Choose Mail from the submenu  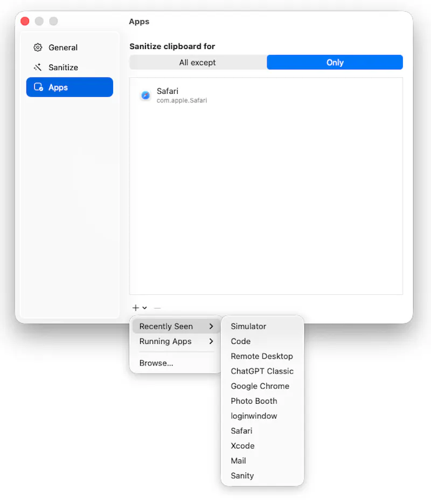click(262, 460)
